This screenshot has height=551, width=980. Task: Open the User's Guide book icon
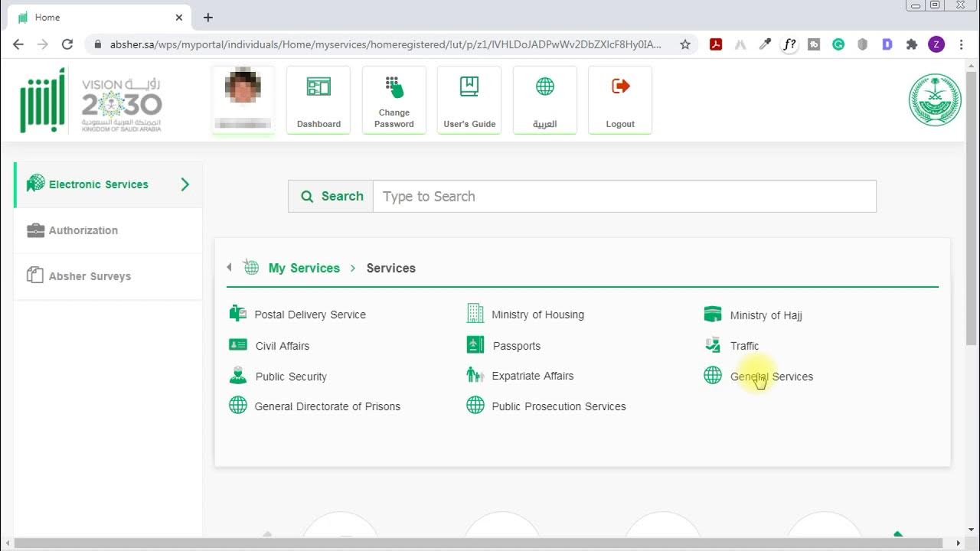pos(469,86)
